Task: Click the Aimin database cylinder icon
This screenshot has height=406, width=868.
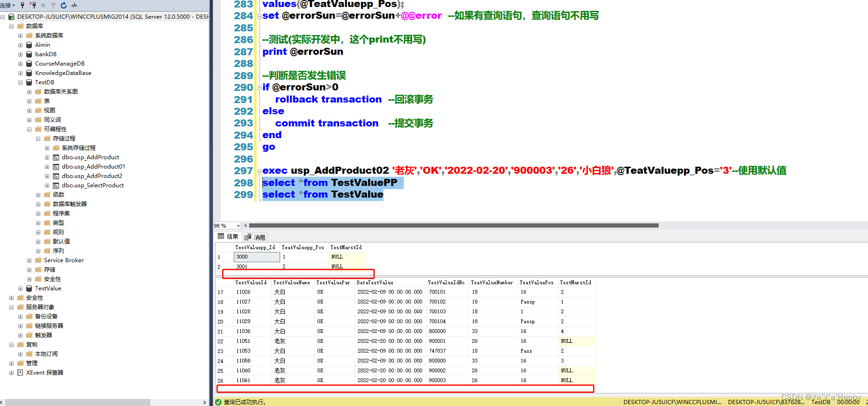Action: [29, 45]
